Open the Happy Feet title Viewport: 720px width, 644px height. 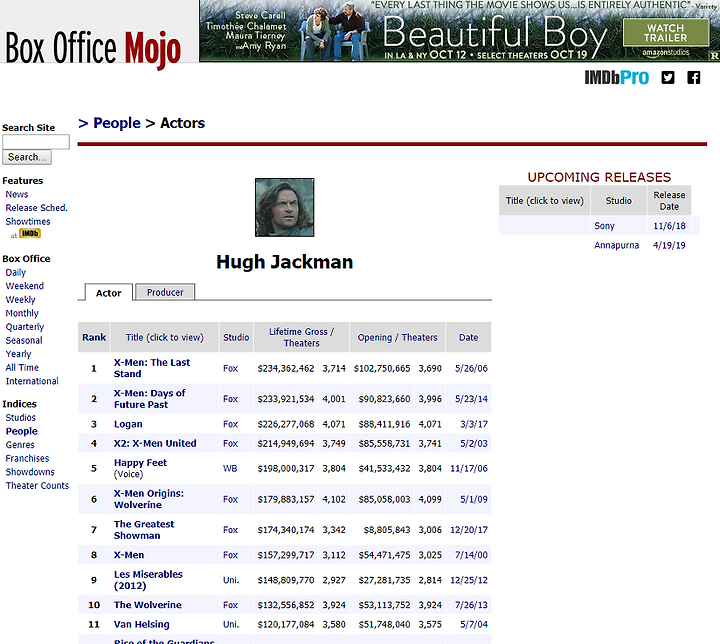[x=141, y=463]
